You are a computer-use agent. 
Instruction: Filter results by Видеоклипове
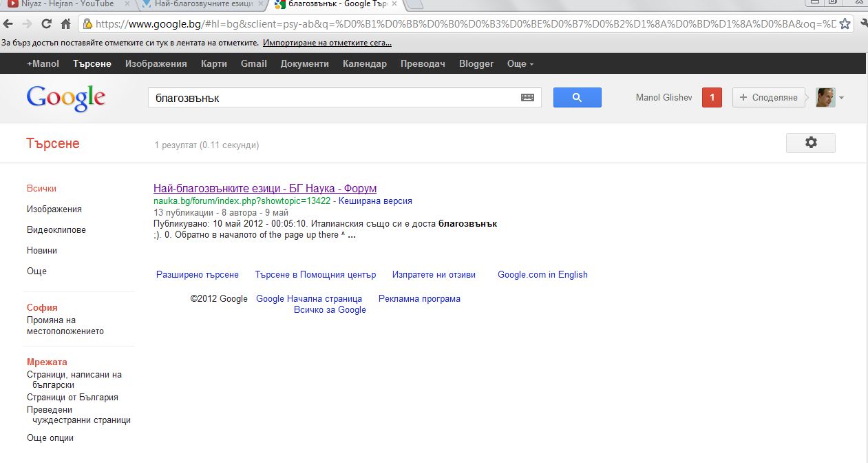coord(56,230)
